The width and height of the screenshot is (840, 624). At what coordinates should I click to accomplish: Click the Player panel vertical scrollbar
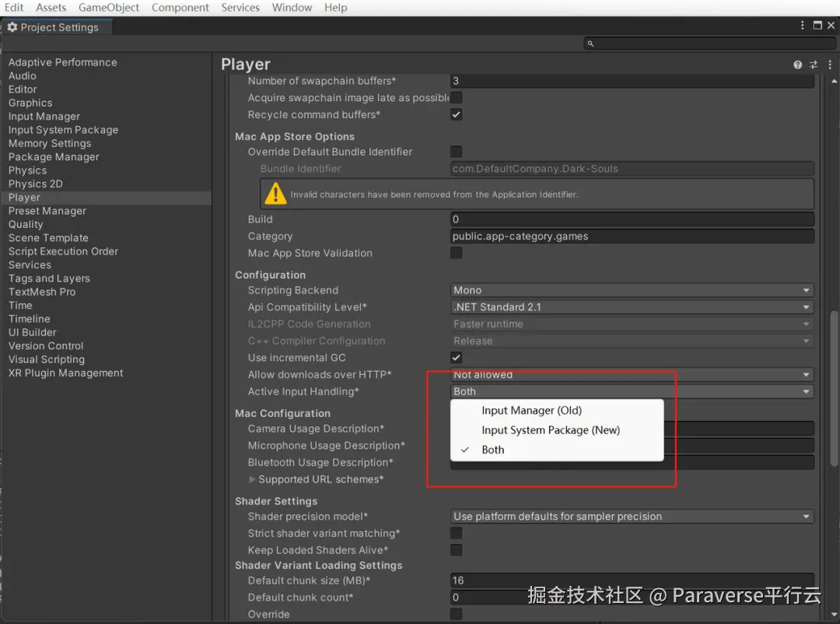point(834,389)
